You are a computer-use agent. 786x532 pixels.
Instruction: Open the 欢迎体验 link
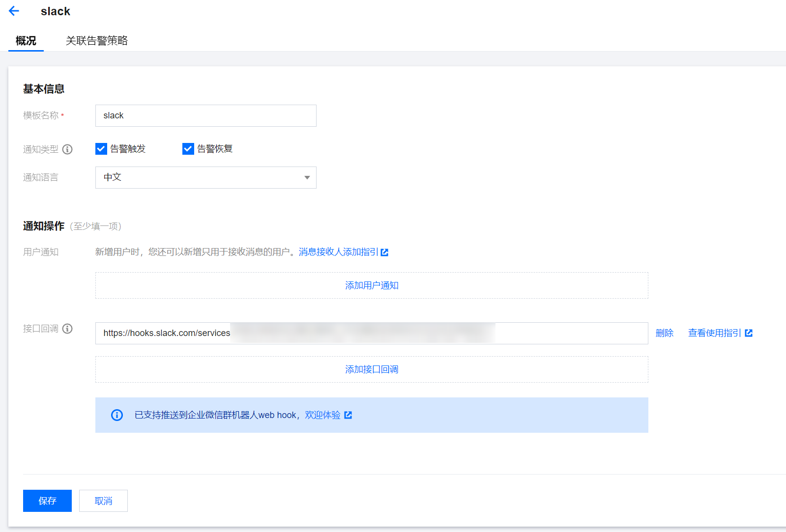322,415
